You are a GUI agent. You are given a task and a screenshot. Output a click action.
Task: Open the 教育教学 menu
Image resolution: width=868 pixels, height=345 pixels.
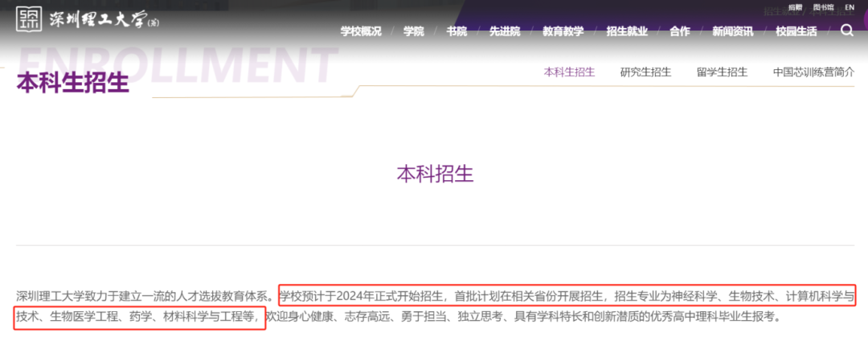563,31
